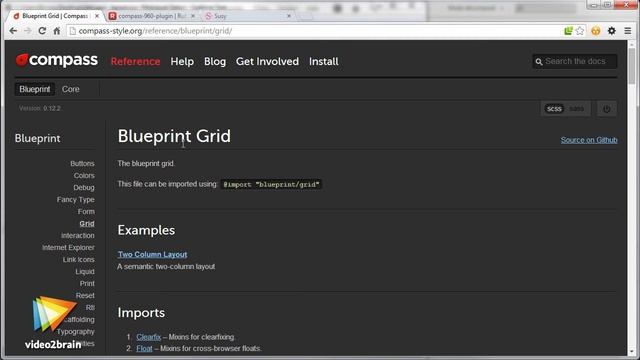640x360 pixels.
Task: Select the sass syntax option
Action: click(576, 109)
